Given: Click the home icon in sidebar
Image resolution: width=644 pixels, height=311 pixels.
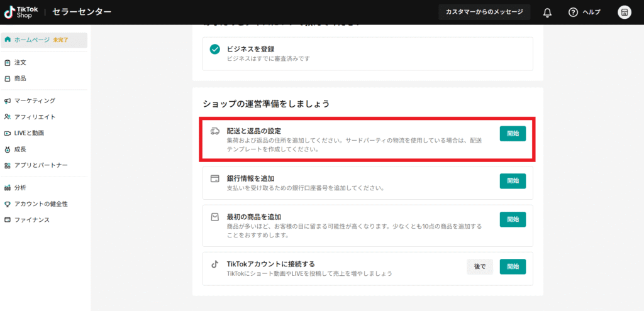Looking at the screenshot, I should tap(8, 40).
